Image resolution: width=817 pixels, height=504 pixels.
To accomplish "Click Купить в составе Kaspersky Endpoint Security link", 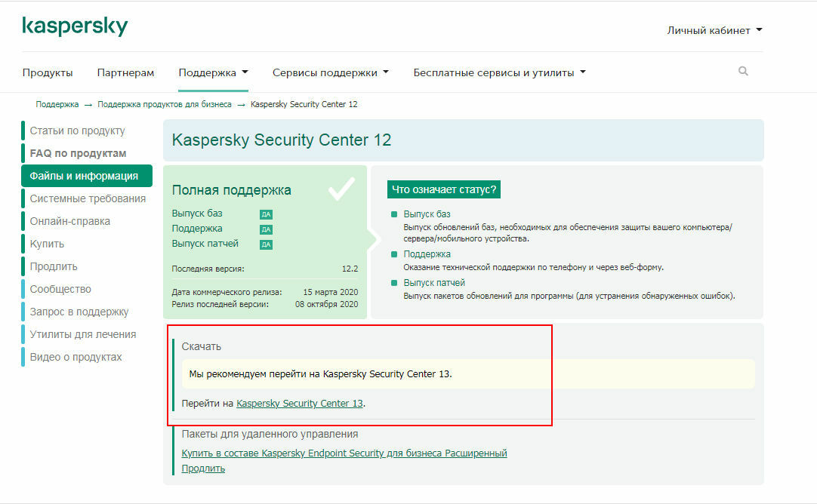I will point(344,453).
